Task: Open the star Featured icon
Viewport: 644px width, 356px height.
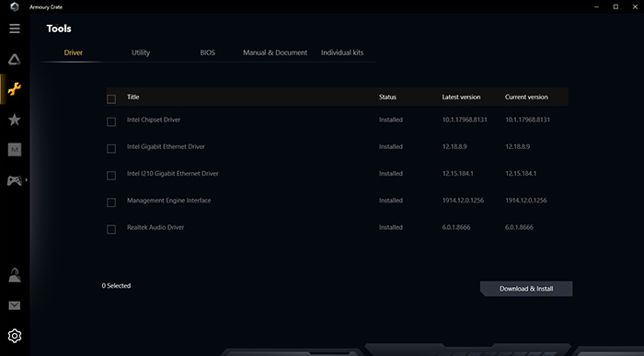Action: point(15,120)
